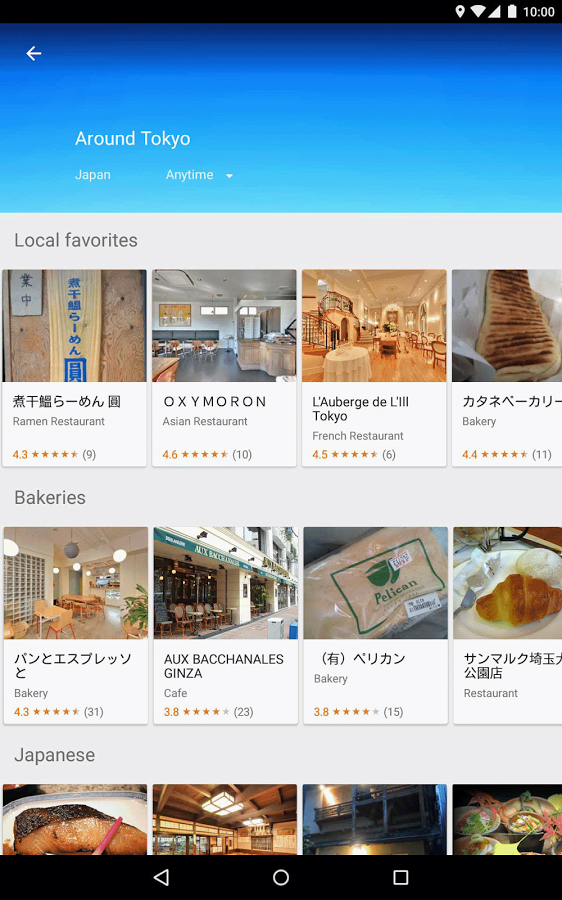Click the 3.8 rating with 15 reviews
562x900 pixels.
click(x=358, y=712)
